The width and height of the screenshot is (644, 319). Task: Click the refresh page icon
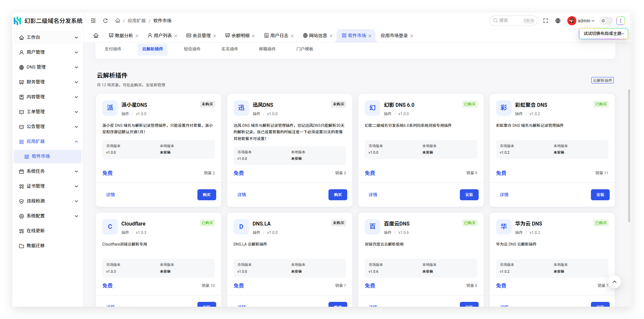(x=105, y=21)
